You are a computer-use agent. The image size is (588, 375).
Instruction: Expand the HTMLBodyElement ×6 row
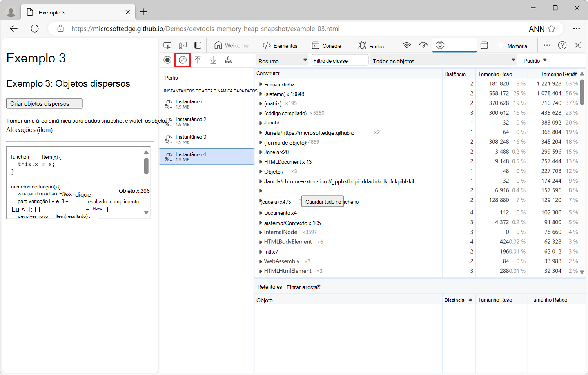(261, 242)
